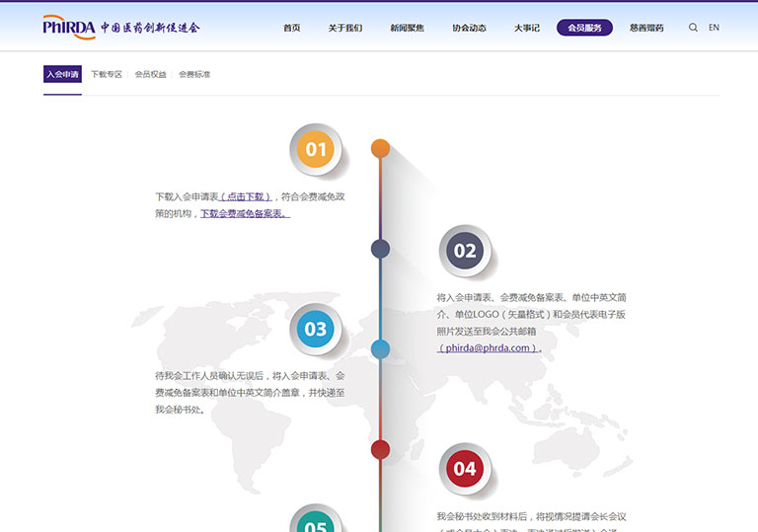Click the dark step 02 badge
758x532 pixels.
pyautogui.click(x=465, y=251)
